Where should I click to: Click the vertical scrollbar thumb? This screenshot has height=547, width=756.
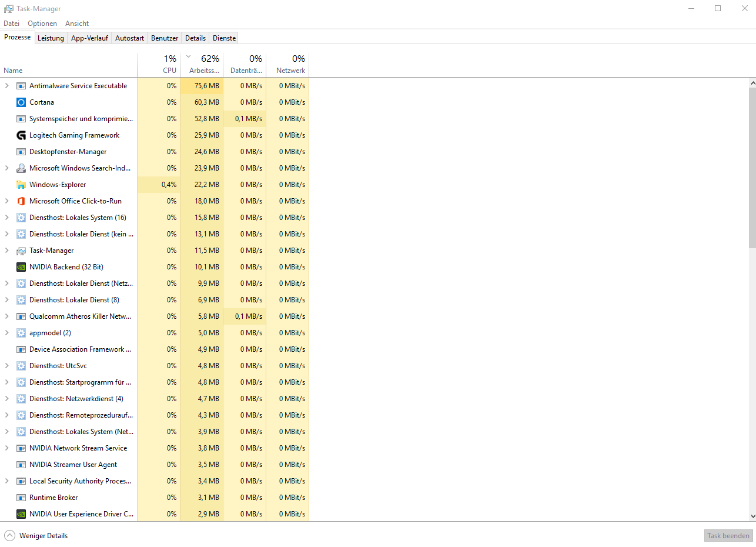(x=752, y=168)
